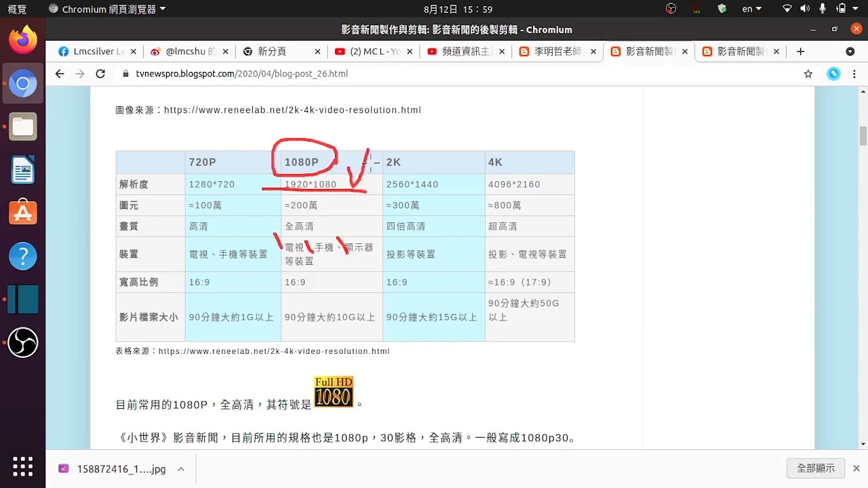Click the address bar URL field
The width and height of the screenshot is (868, 488).
coord(271,74)
